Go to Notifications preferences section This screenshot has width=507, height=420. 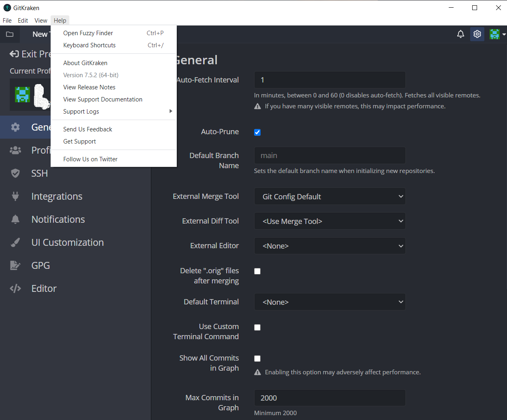pyautogui.click(x=75, y=219)
